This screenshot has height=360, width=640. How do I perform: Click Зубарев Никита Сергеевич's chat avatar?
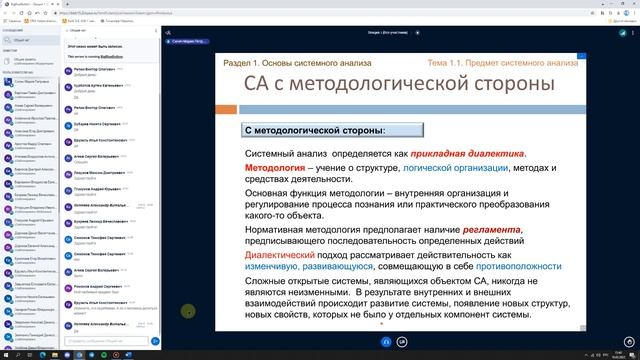point(68,126)
